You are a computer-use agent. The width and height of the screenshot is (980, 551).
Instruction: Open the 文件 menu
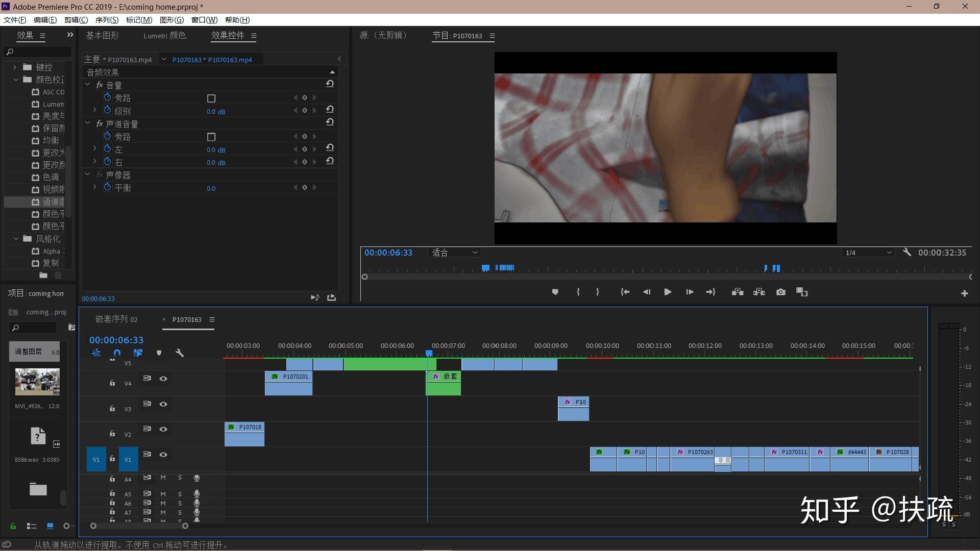click(x=14, y=20)
